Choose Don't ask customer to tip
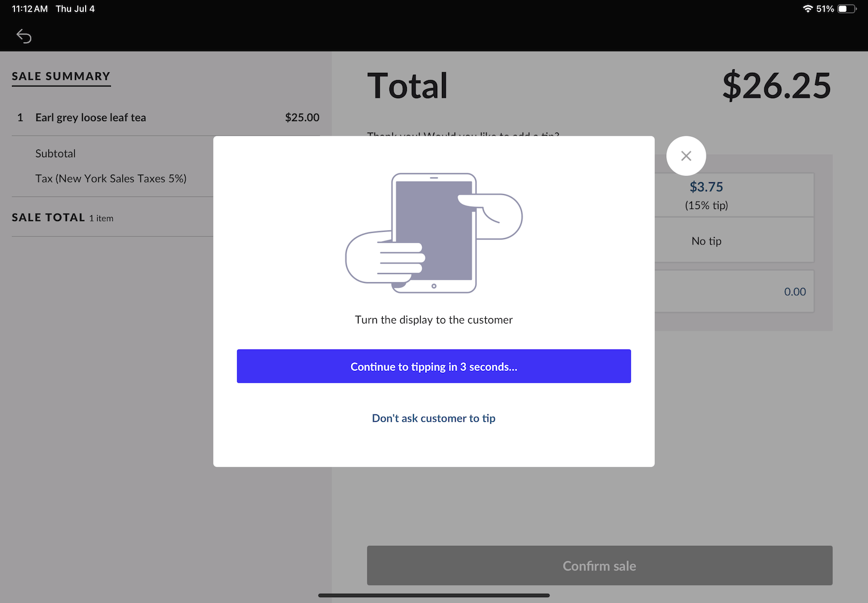This screenshot has height=603, width=868. tap(433, 418)
